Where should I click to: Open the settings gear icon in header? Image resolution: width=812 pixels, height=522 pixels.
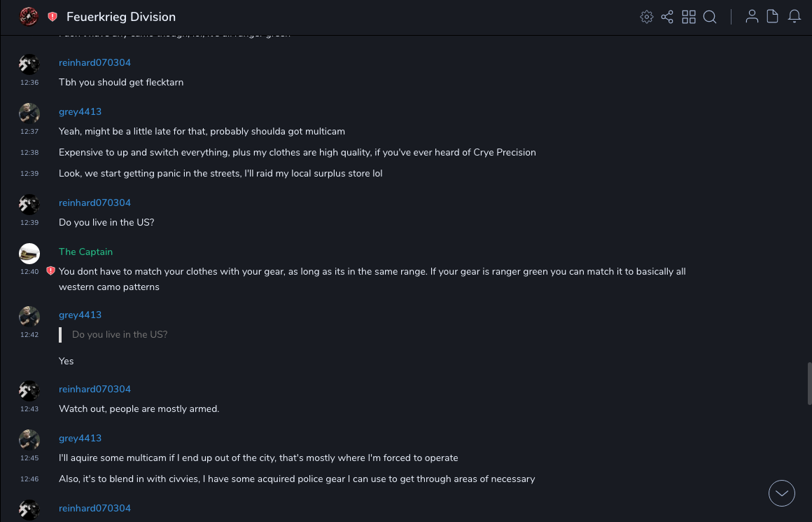click(x=647, y=17)
